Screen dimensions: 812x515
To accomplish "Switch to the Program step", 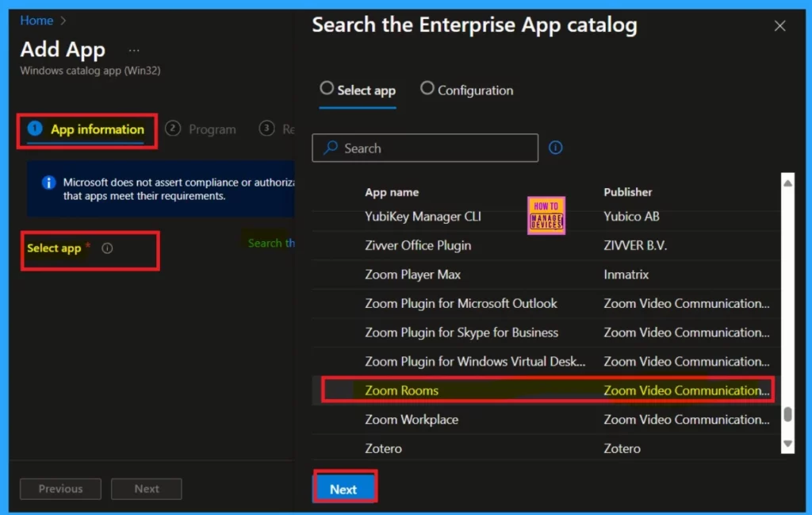I will 201,129.
